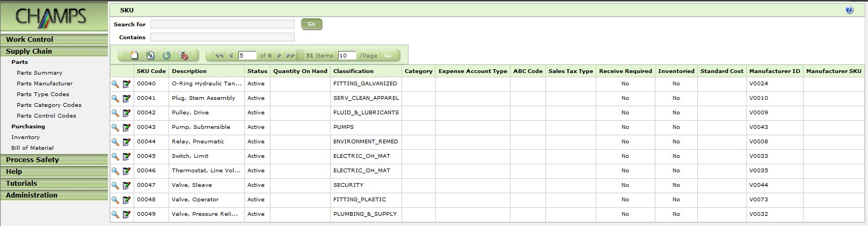This screenshot has width=868, height=226.
Task: Jump to the last page arrow
Action: click(290, 55)
